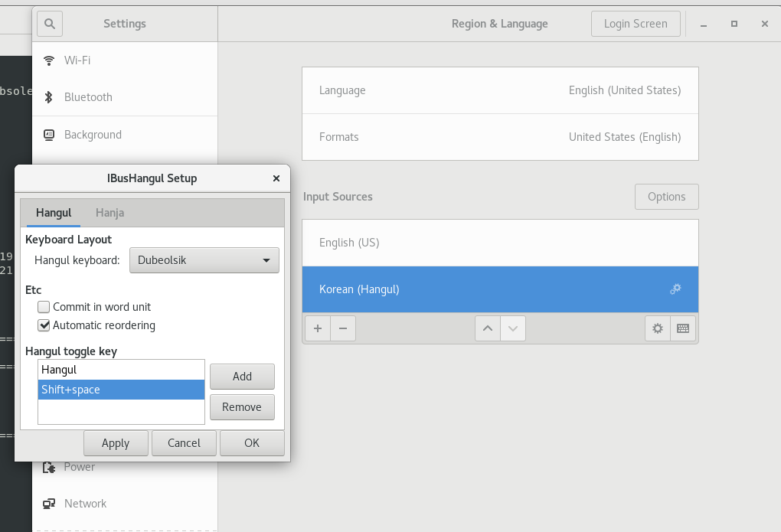Open Bluetooth settings in the sidebar

pyautogui.click(x=125, y=97)
